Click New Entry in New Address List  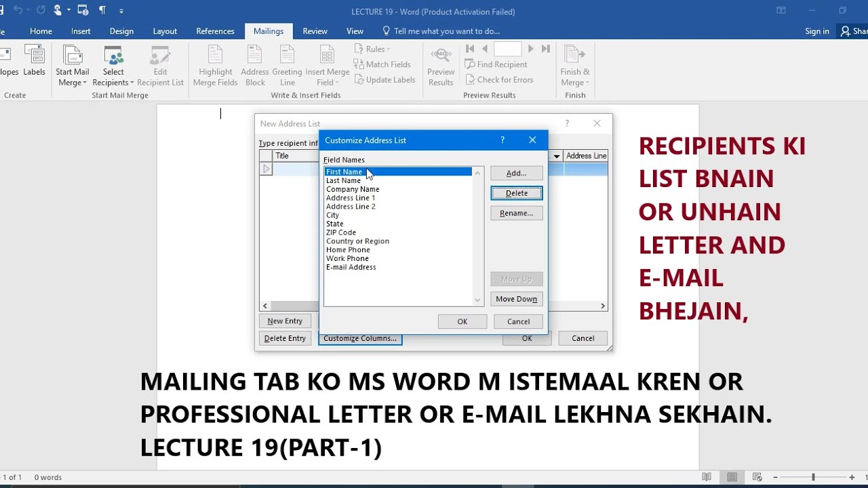(x=285, y=321)
